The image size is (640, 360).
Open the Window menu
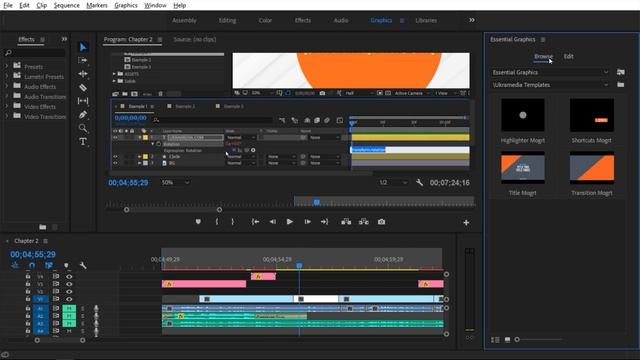coord(155,5)
